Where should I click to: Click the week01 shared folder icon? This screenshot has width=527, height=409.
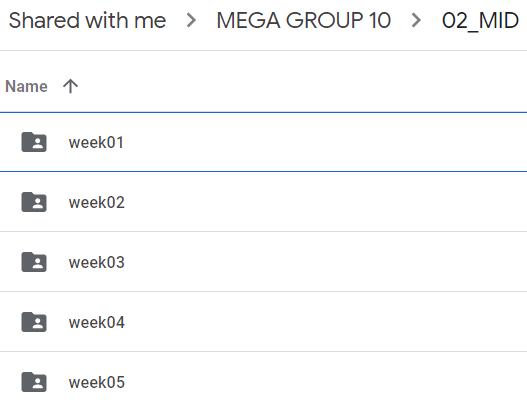[34, 142]
